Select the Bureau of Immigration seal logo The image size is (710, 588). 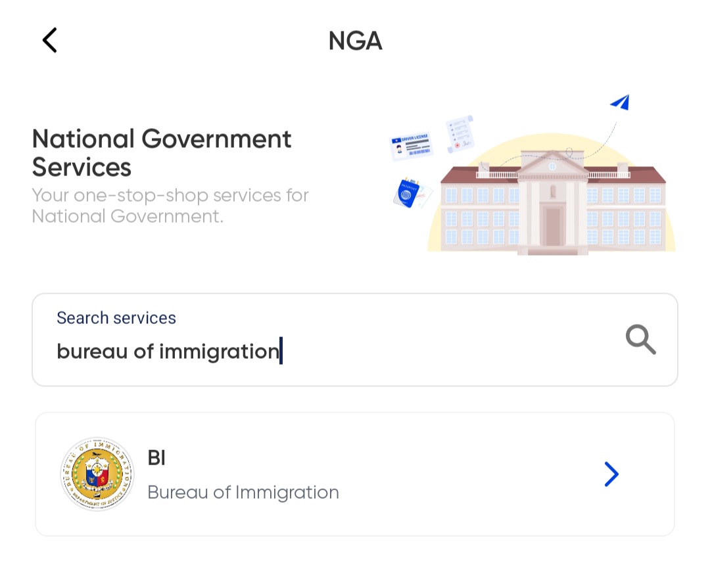97,474
